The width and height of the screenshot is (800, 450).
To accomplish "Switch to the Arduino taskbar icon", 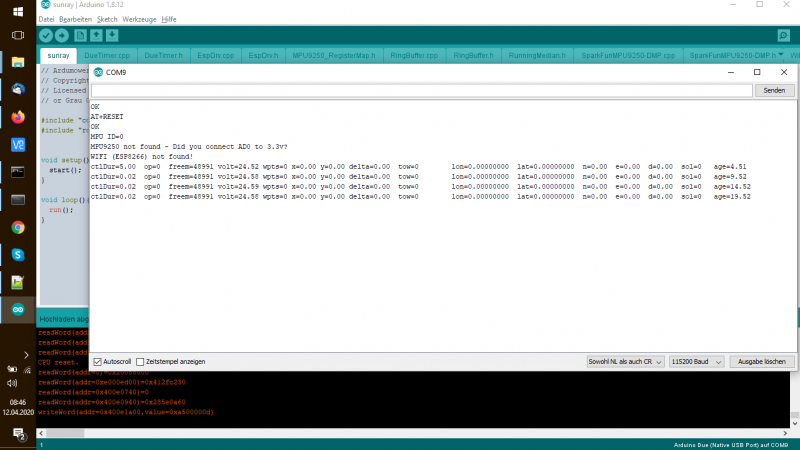I will [18, 310].
